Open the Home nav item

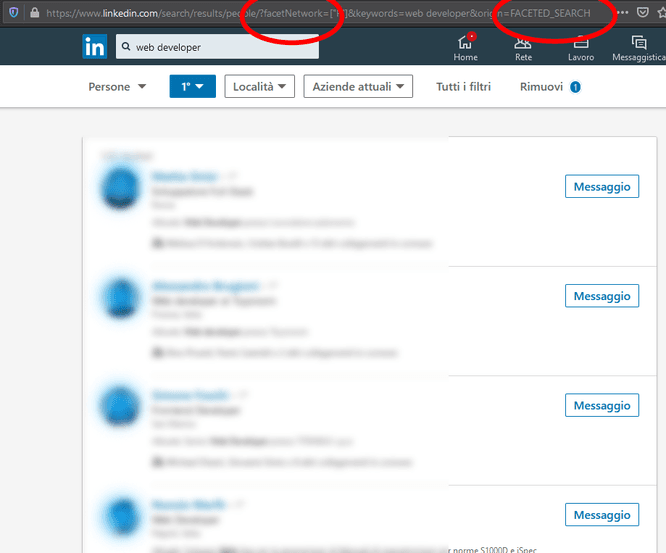(x=466, y=48)
